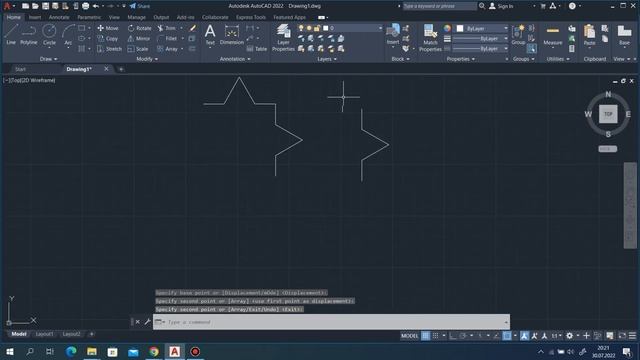Open Chrome from the taskbar
This screenshot has width=640, height=360.
tap(154, 351)
